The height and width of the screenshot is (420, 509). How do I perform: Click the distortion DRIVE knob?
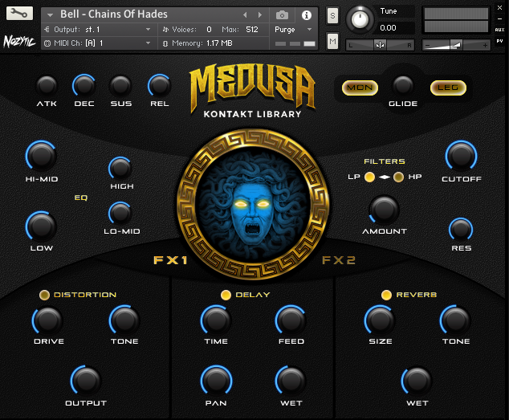pos(47,320)
